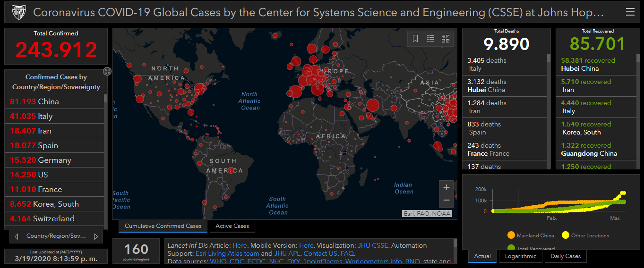Click the Last Updated timestamp panel

(56, 256)
